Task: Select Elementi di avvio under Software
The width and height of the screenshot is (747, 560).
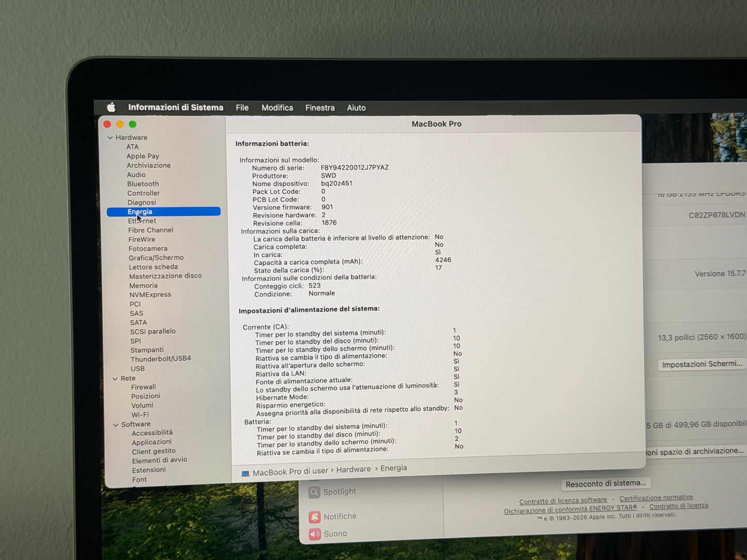Action: pyautogui.click(x=159, y=460)
